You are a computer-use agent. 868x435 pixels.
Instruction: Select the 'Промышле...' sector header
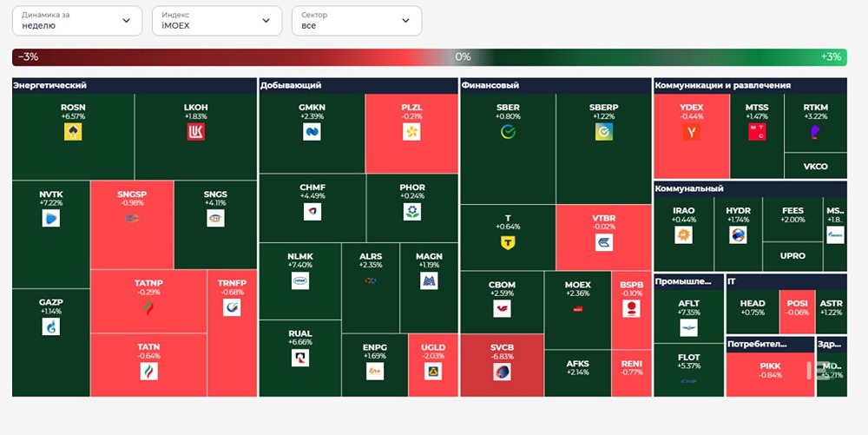[688, 281]
